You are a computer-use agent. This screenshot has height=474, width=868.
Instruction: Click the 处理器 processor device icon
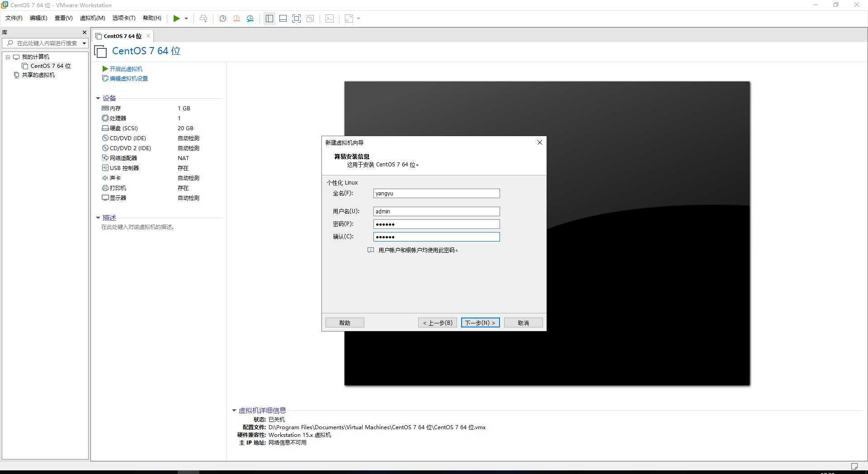(x=105, y=118)
